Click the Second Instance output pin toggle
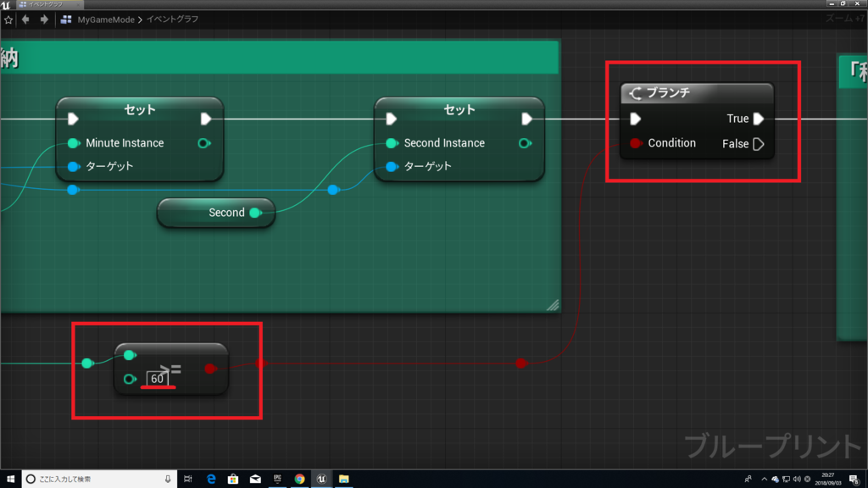This screenshot has width=868, height=488. 523,143
